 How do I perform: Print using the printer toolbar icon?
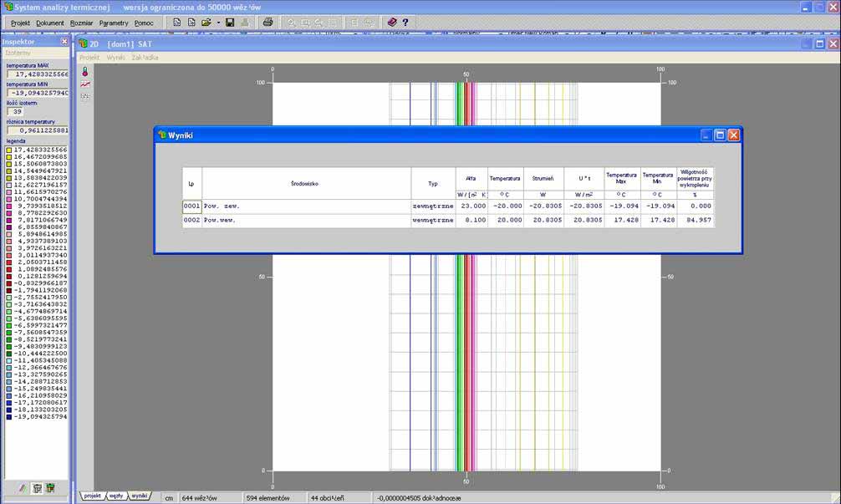click(268, 23)
